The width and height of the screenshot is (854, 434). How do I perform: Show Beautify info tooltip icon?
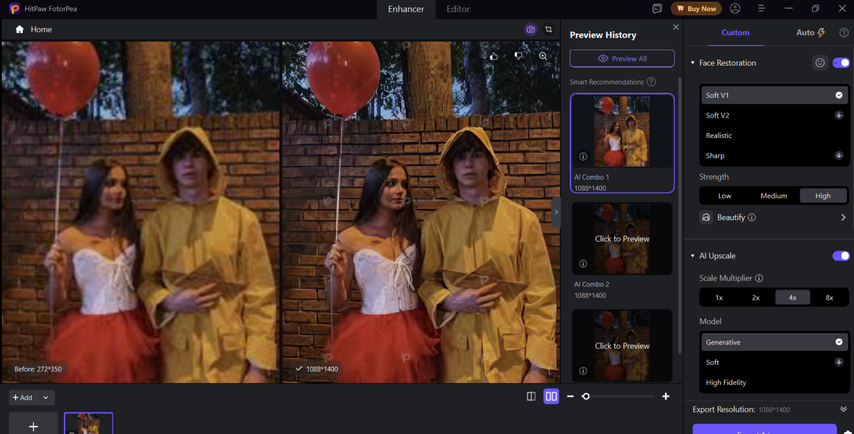pos(752,217)
